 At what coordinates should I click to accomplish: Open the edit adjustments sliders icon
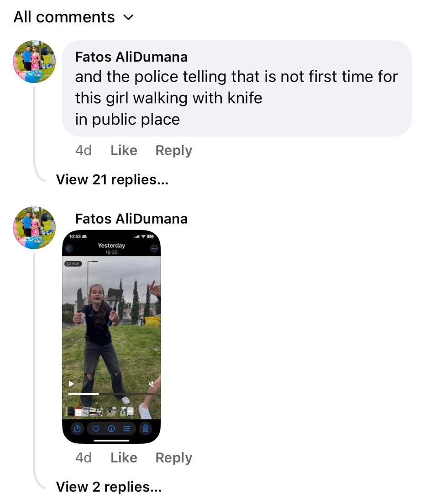[126, 429]
